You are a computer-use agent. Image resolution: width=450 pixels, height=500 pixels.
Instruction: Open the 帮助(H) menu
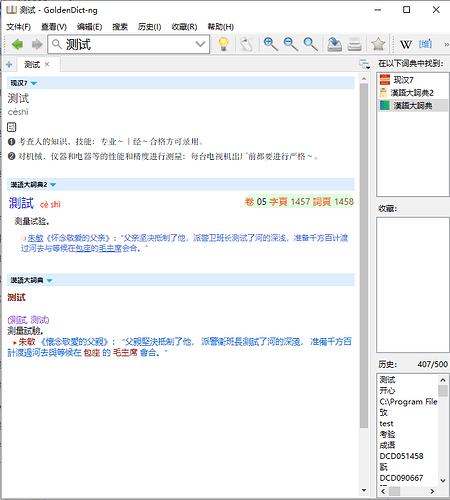pos(220,27)
